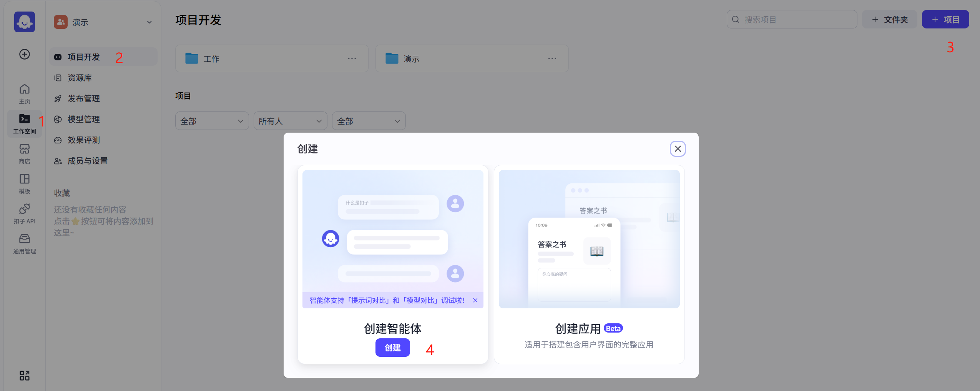Select the 创建应用 Beta card
980x391 pixels.
pos(589,264)
